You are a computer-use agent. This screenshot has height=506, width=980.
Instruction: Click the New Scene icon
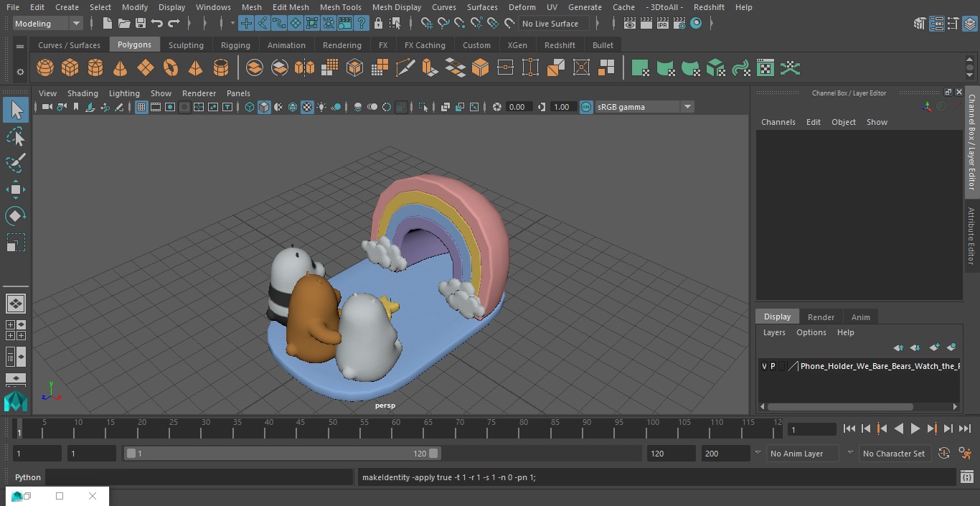tap(107, 24)
